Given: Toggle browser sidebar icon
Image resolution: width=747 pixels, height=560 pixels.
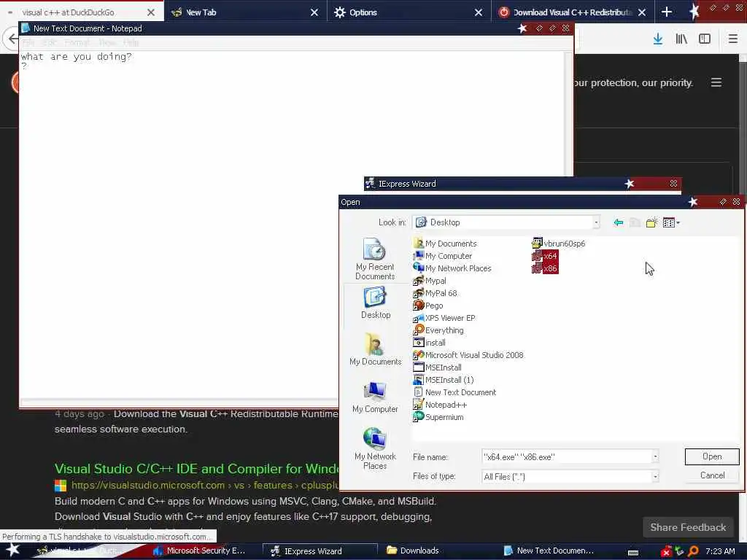Looking at the screenshot, I should click(x=705, y=39).
